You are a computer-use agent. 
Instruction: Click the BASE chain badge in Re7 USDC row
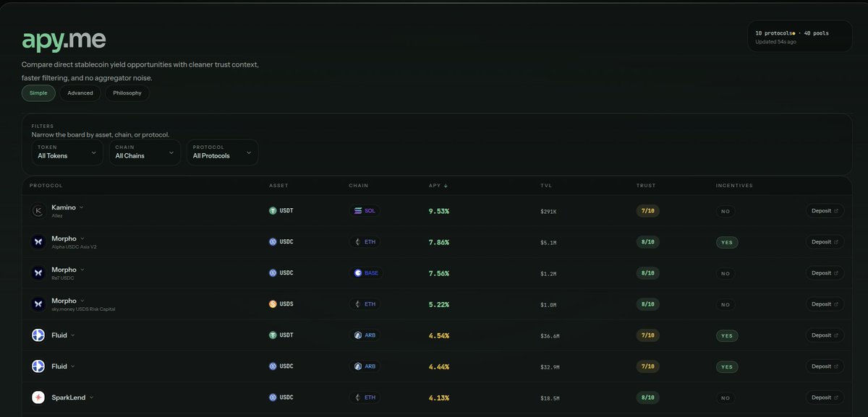(367, 273)
